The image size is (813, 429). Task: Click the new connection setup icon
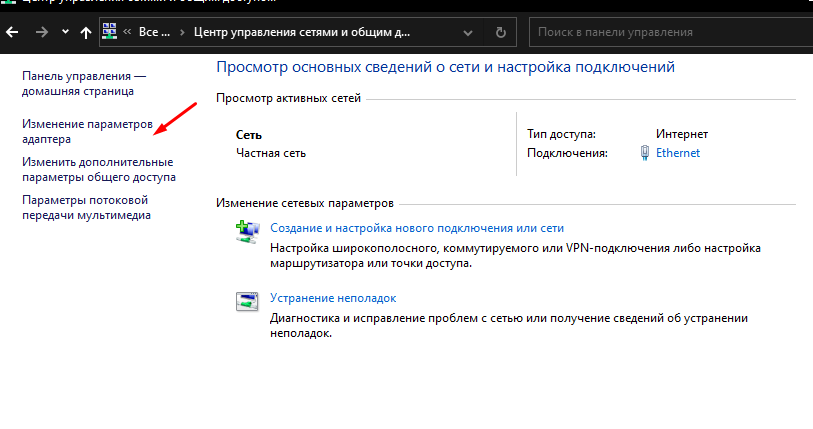(247, 233)
